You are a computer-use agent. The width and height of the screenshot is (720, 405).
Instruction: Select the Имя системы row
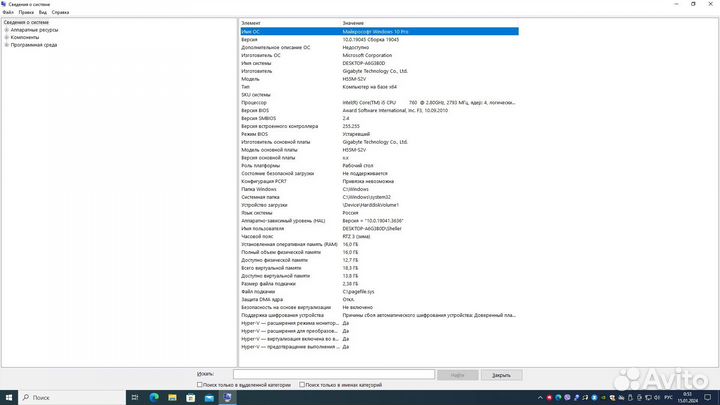[379, 63]
